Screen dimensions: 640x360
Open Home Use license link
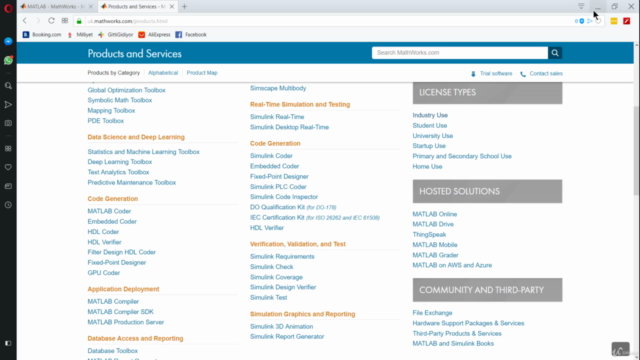(x=427, y=167)
